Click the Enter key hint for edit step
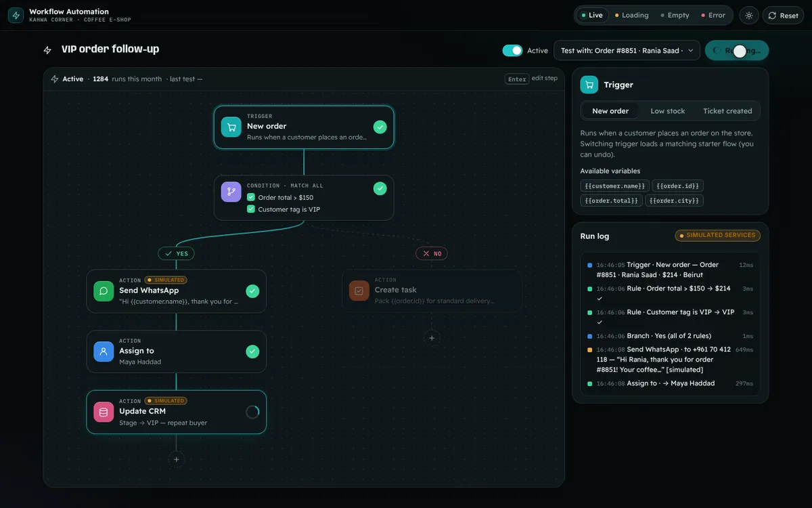This screenshot has height=508, width=812. (517, 79)
